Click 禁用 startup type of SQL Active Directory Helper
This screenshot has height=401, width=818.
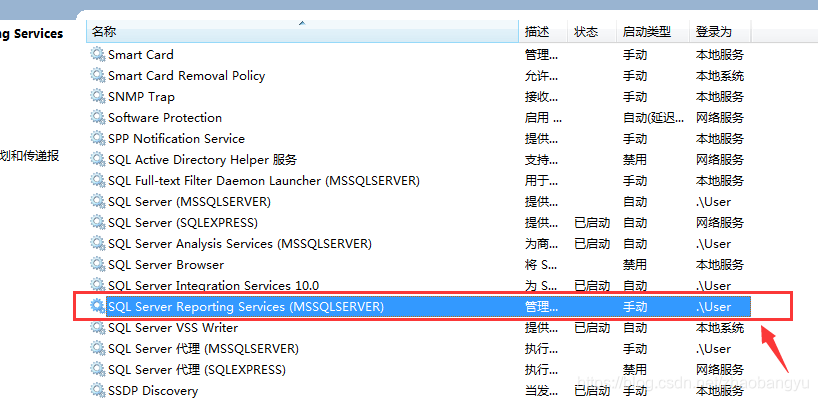[x=635, y=160]
